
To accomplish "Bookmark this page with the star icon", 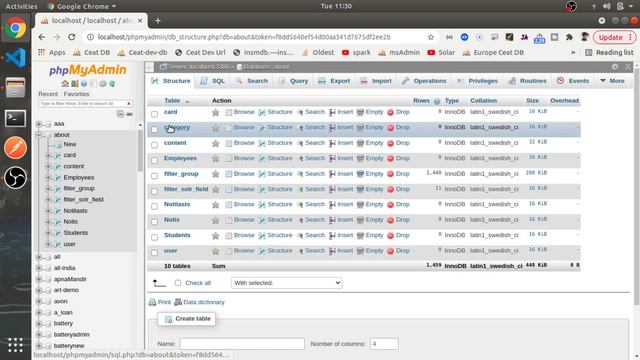I will click(x=431, y=37).
